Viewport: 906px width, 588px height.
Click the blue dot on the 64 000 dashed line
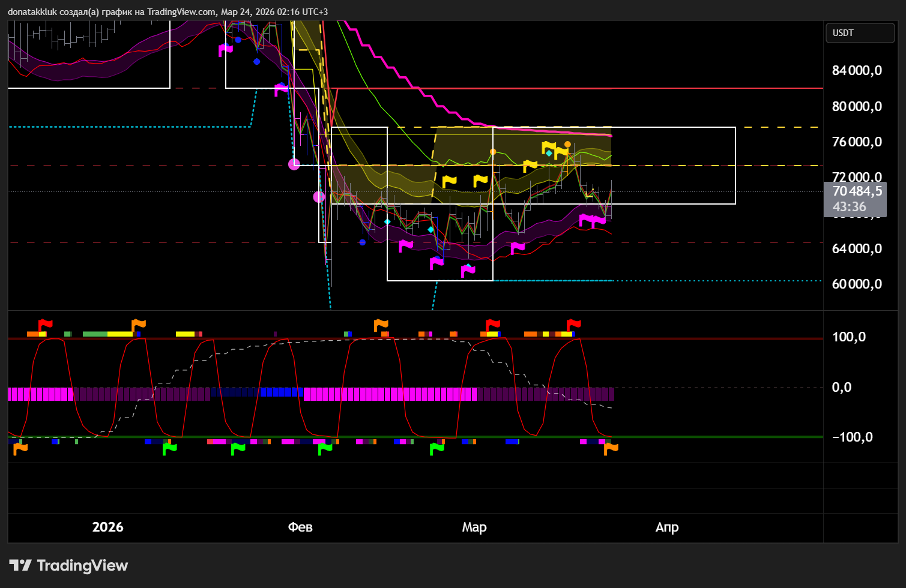click(x=362, y=242)
